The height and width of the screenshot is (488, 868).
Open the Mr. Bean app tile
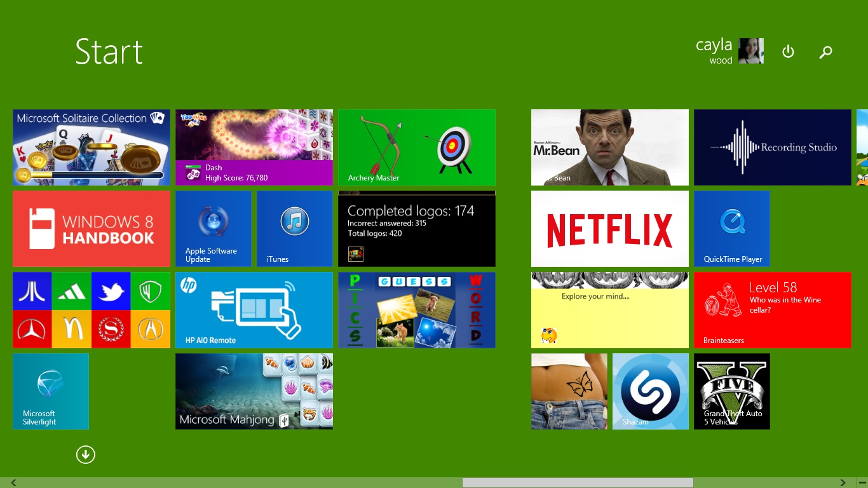610,147
